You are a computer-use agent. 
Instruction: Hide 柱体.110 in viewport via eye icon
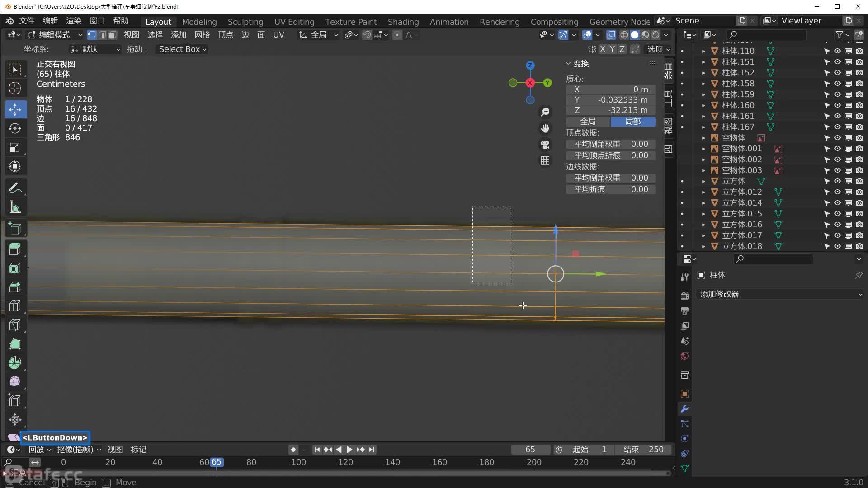tap(837, 51)
